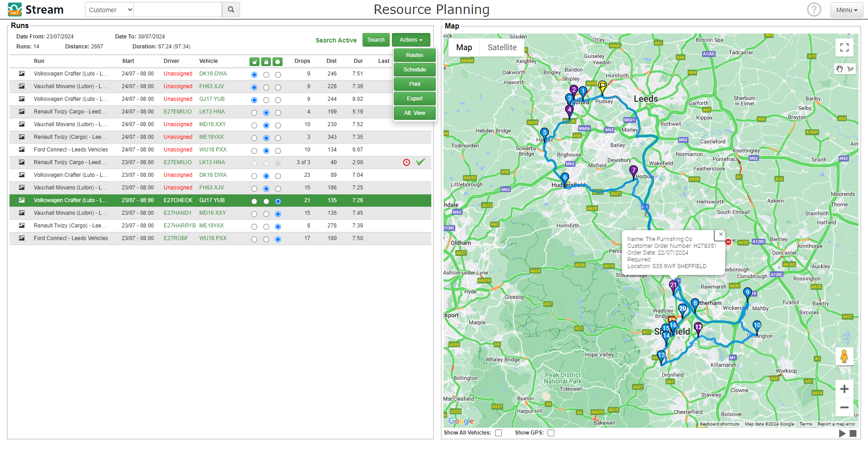Click the green checkmark on the completed run
Image resolution: width=868 pixels, height=449 pixels.
[420, 162]
